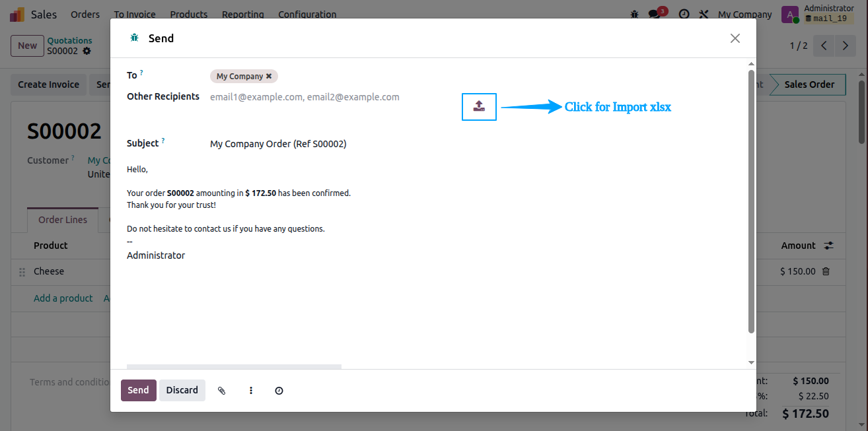Image resolution: width=868 pixels, height=431 pixels.
Task: Click the $ 22.50 tax value
Action: 813,396
